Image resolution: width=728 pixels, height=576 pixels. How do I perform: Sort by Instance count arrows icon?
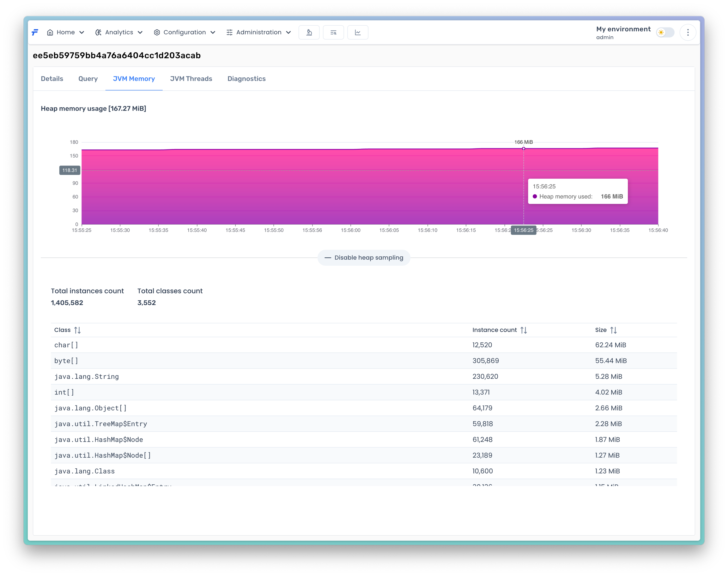tap(523, 330)
